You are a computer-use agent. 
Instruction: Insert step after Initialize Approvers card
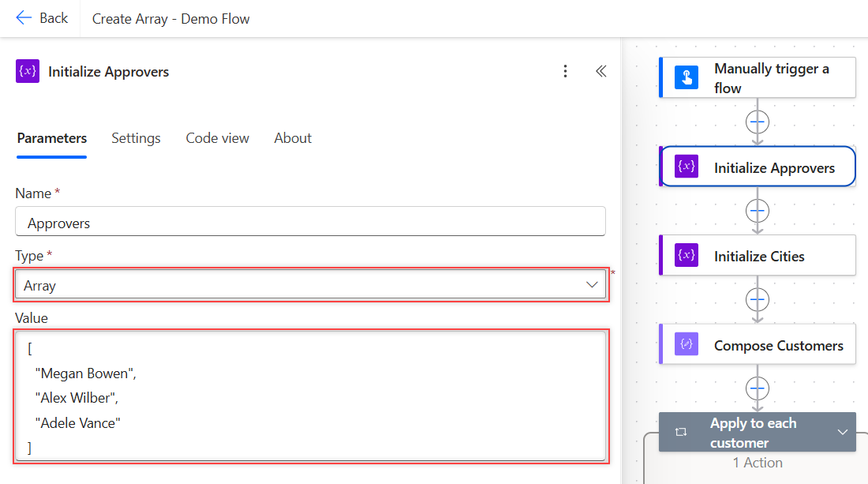tap(758, 211)
